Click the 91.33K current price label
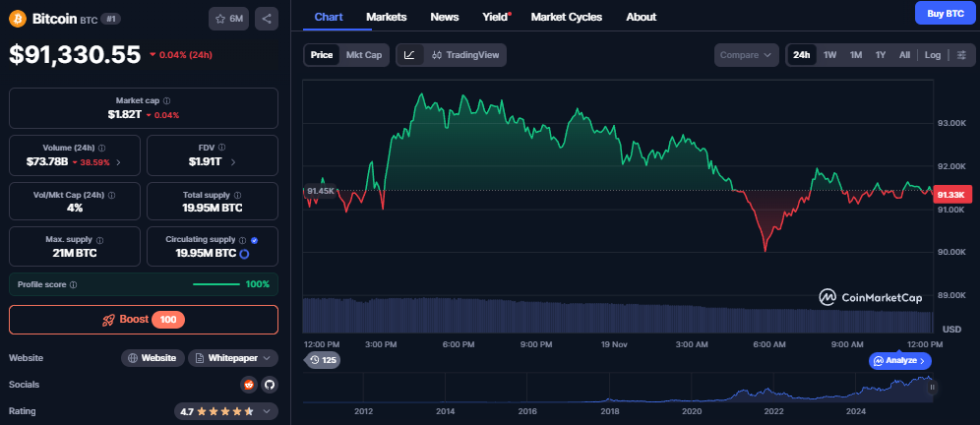The width and height of the screenshot is (980, 425). click(x=951, y=195)
